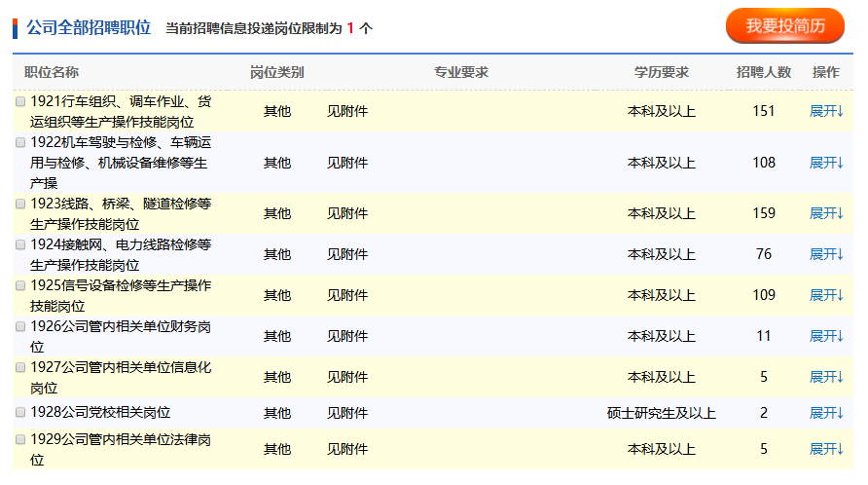The height and width of the screenshot is (485, 868).
Task: Click the 操作 column header
Action: pyautogui.click(x=826, y=72)
